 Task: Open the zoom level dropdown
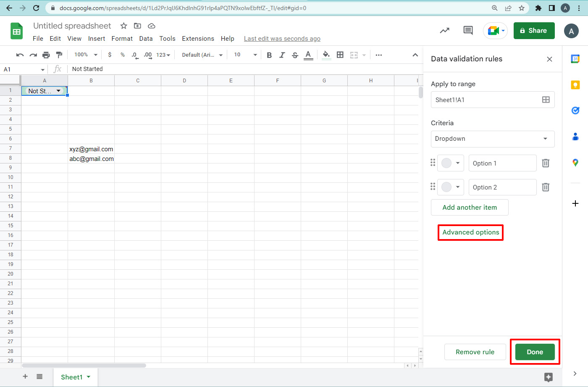tap(86, 55)
